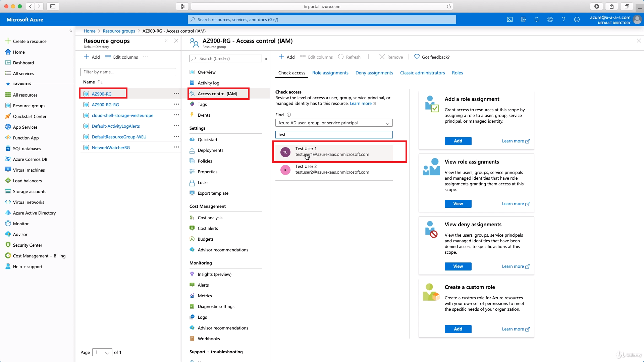Select Test User 2 from results
The image size is (644, 362).
tap(334, 169)
